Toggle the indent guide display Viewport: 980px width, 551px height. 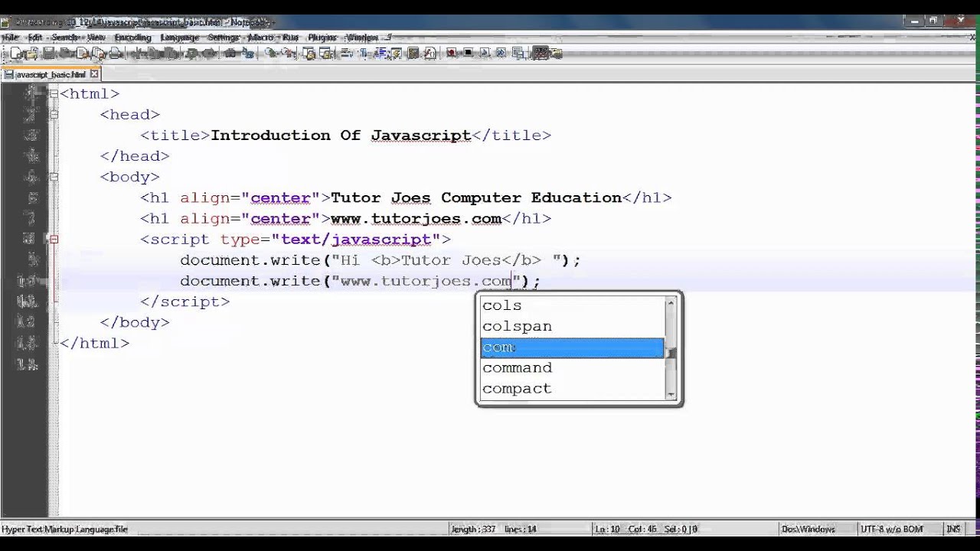[380, 53]
